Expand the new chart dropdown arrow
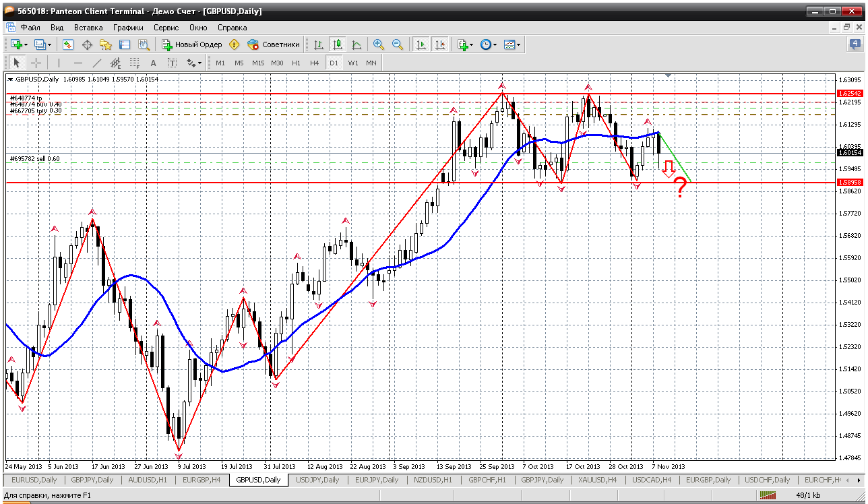The image size is (868, 504). [x=26, y=44]
